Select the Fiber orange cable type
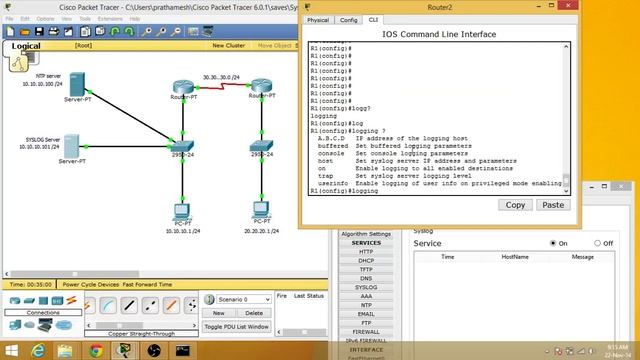 171,305
